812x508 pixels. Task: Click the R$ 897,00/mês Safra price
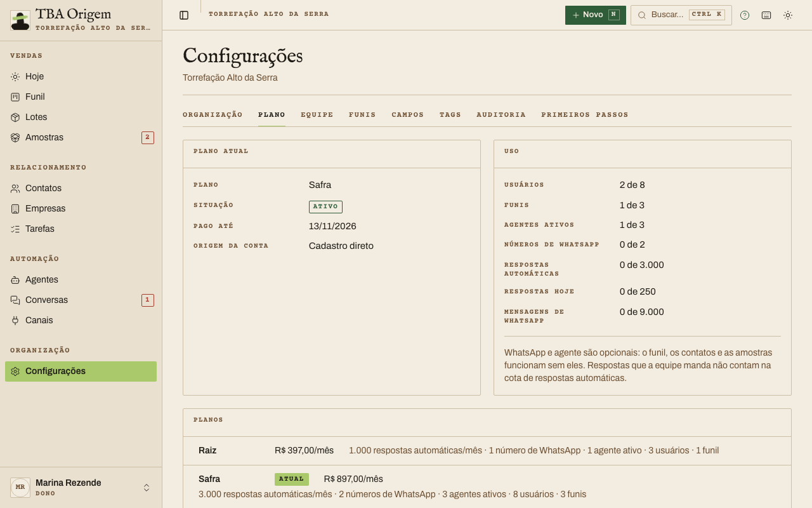[x=353, y=479]
